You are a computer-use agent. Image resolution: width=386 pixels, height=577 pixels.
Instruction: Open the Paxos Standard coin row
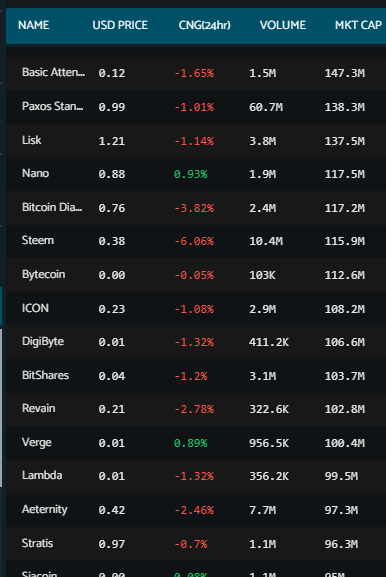pos(196,107)
